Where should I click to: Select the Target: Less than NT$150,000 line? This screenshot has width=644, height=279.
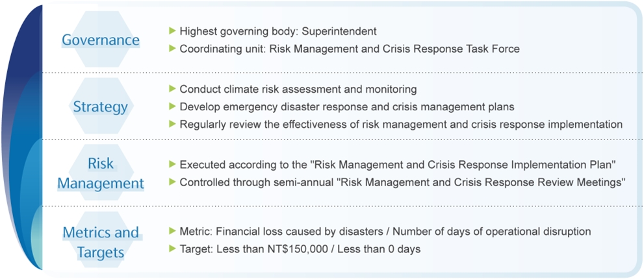point(300,249)
